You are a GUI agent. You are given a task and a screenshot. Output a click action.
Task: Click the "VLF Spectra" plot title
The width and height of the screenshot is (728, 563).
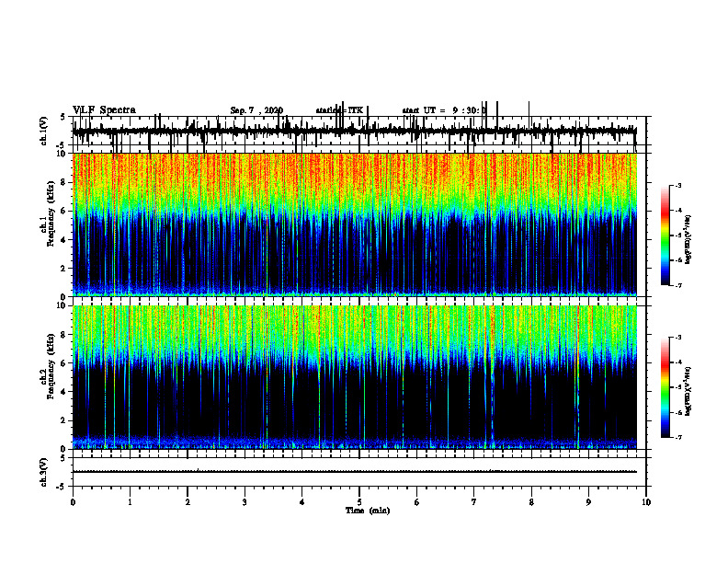click(x=104, y=110)
